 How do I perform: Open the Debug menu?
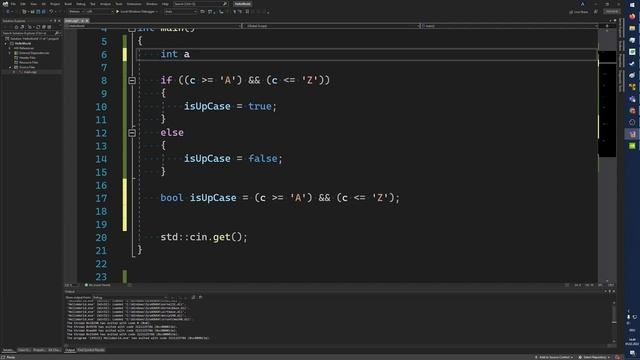[x=80, y=4]
